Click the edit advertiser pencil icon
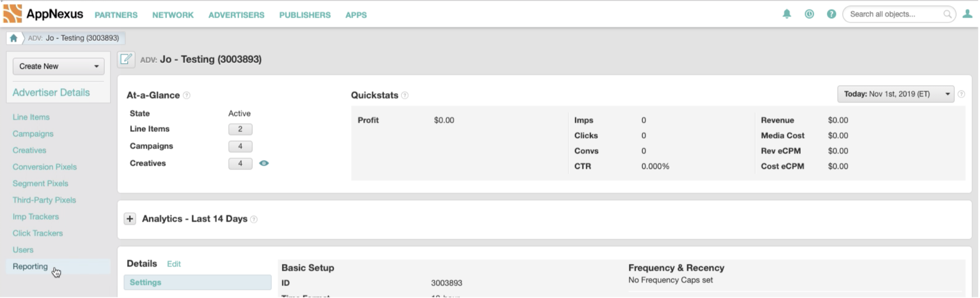Image resolution: width=980 pixels, height=298 pixels. pos(126,59)
